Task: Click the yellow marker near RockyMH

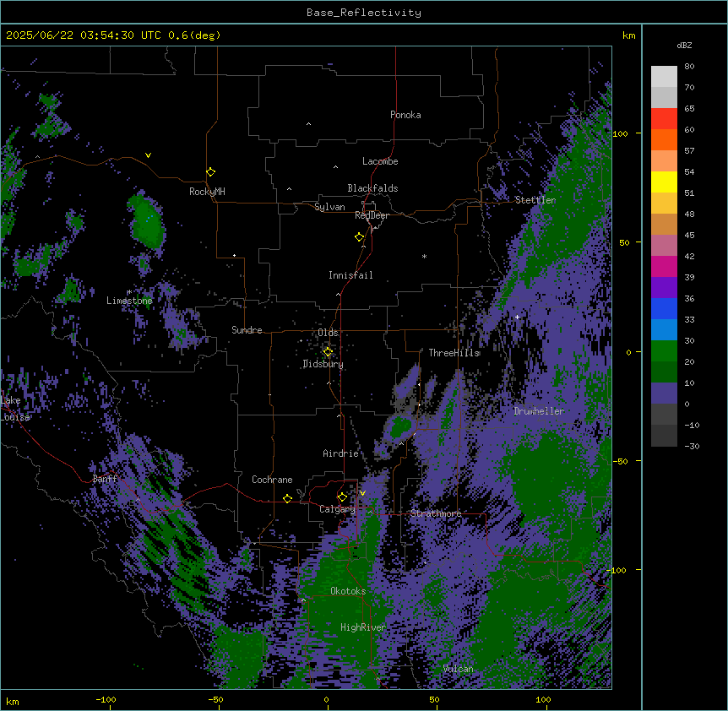Action: click(x=211, y=172)
